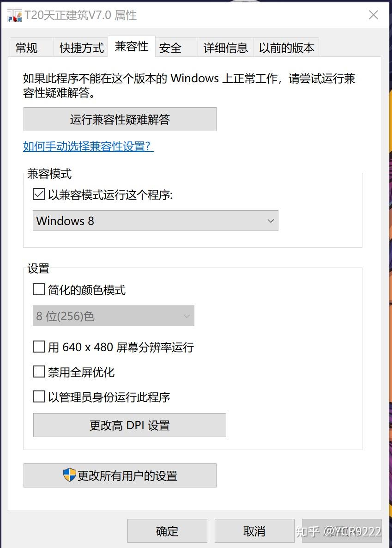Screen dimensions: 392x548
Task: Open the 8 位(256)色 color dropdown
Action: point(113,316)
